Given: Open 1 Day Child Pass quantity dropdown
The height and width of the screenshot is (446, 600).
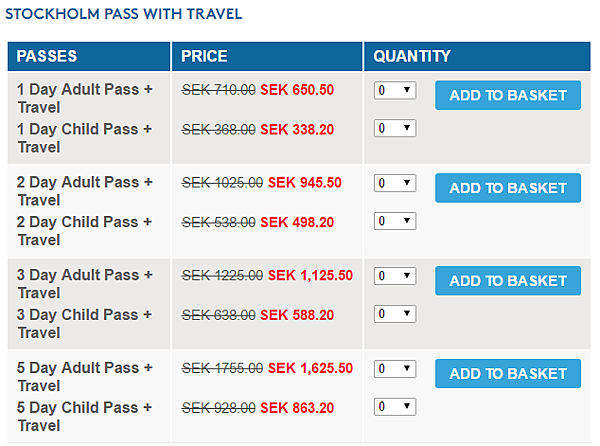Looking at the screenshot, I should click(x=395, y=128).
